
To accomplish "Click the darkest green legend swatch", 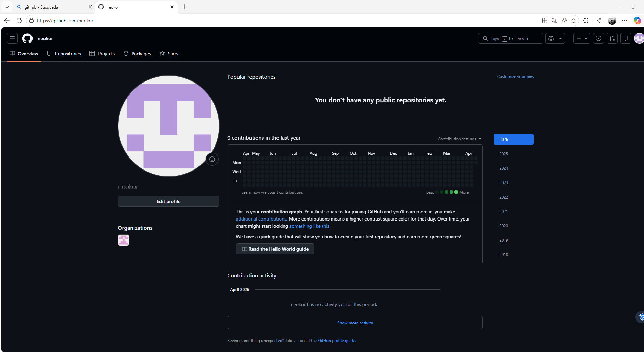I will [x=442, y=192].
